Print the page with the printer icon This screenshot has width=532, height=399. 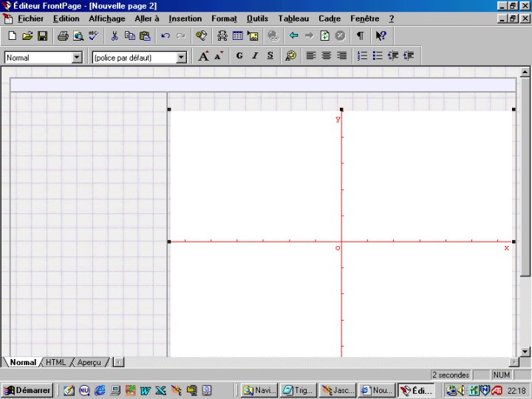tap(63, 35)
